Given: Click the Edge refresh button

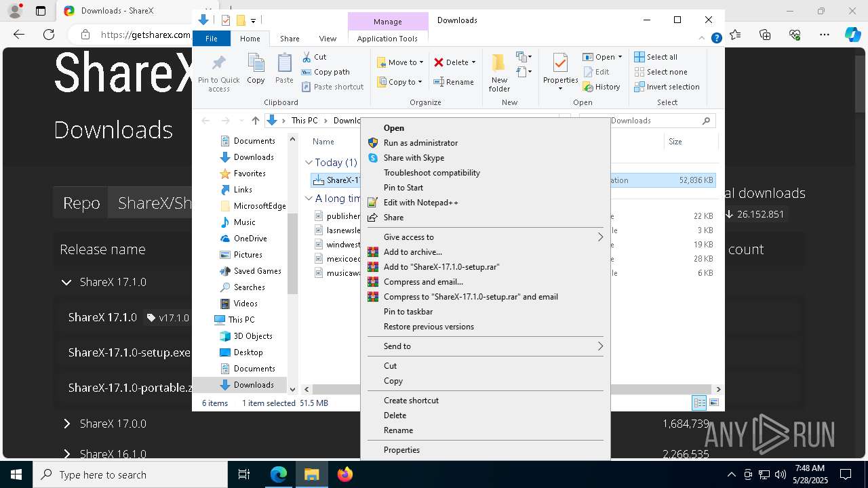Looking at the screenshot, I should click(48, 35).
